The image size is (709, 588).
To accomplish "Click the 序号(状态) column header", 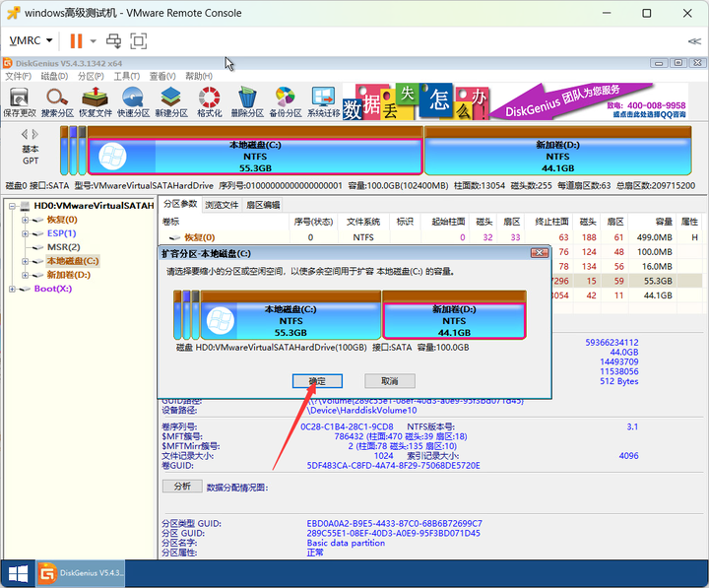I will tap(313, 222).
